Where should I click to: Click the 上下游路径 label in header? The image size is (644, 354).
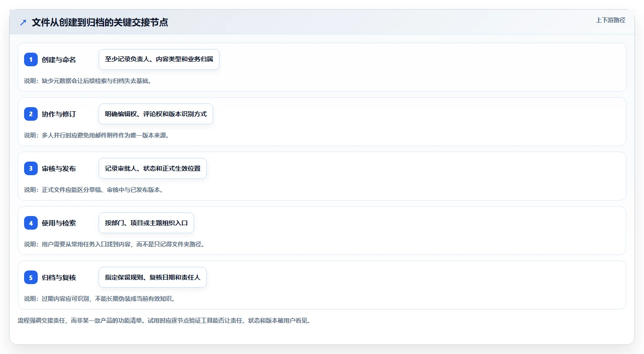(610, 20)
